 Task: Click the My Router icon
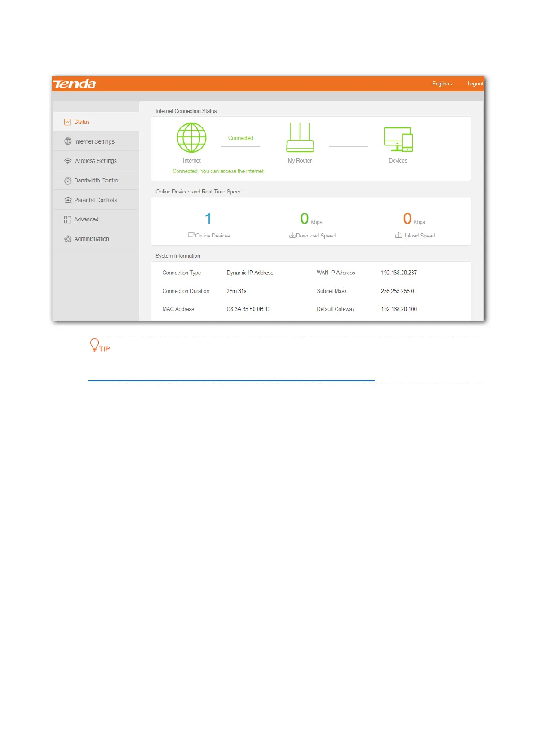(300, 137)
